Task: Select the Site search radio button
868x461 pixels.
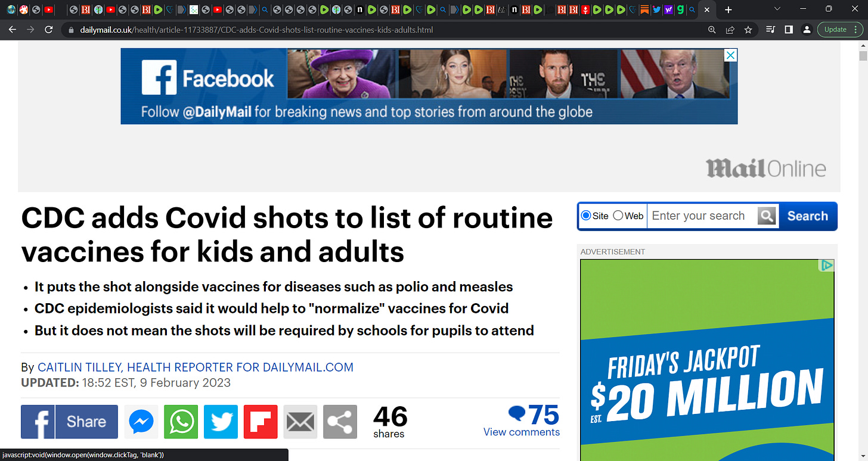Action: point(585,216)
